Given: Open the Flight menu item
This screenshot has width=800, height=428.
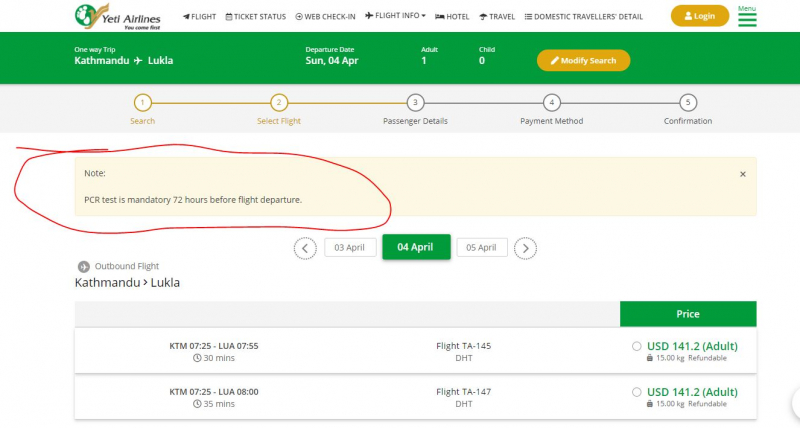Looking at the screenshot, I should pos(199,17).
